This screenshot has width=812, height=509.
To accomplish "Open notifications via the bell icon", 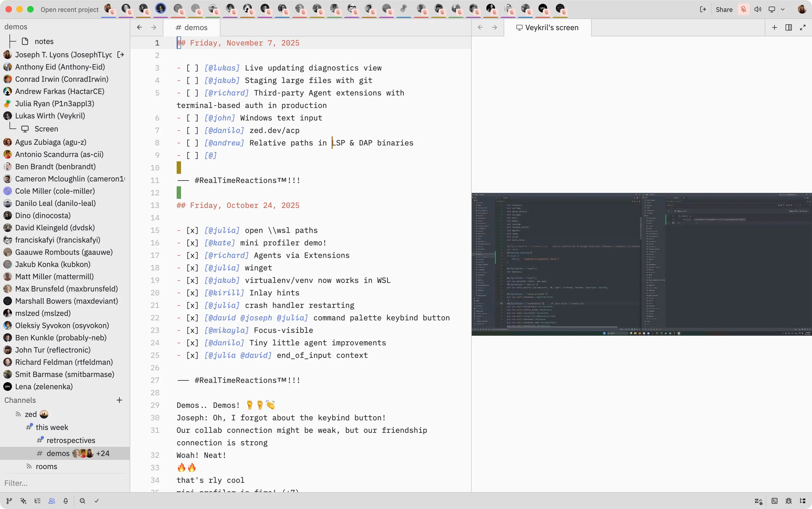I will pyautogui.click(x=66, y=501).
